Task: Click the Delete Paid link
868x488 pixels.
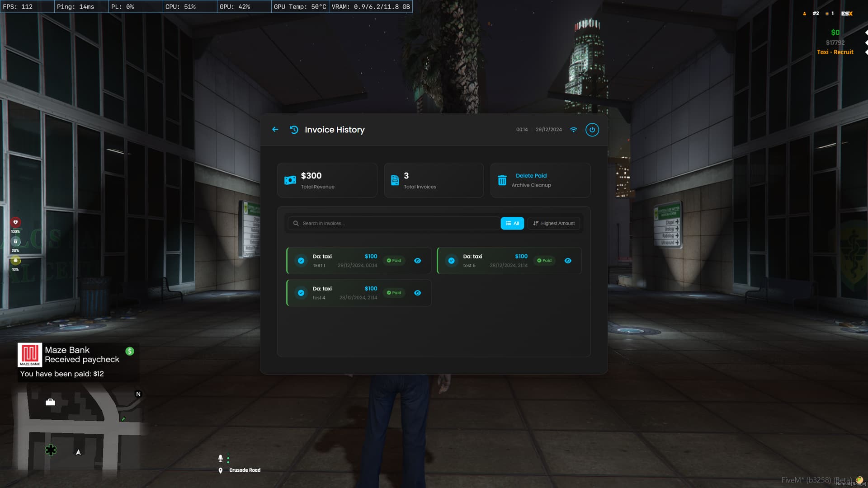Action: pos(531,176)
